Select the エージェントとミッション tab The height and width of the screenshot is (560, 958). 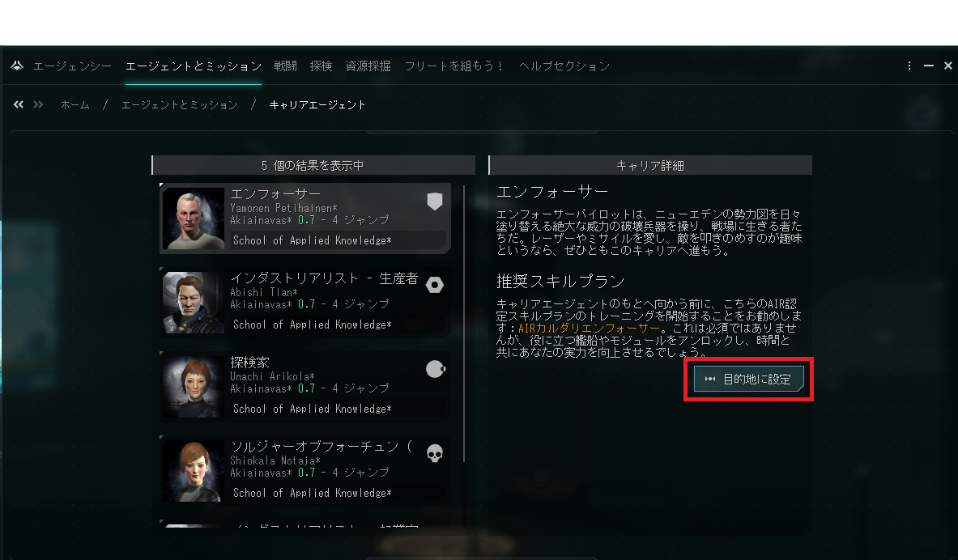[x=194, y=66]
